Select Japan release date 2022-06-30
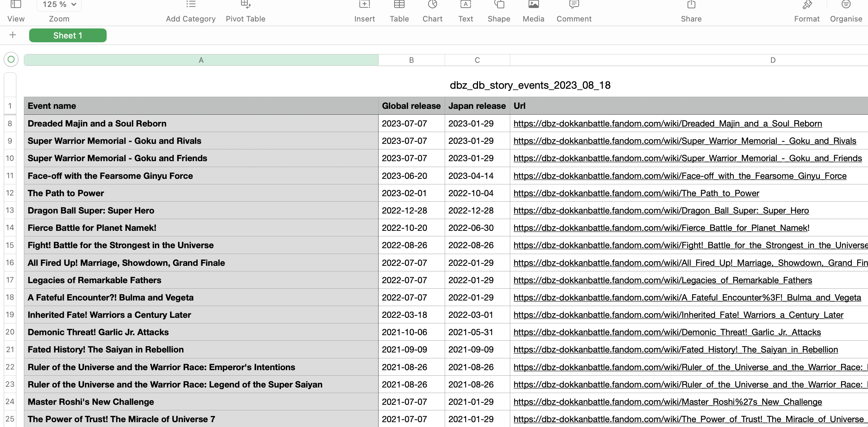The height and width of the screenshot is (427, 868). point(477,228)
